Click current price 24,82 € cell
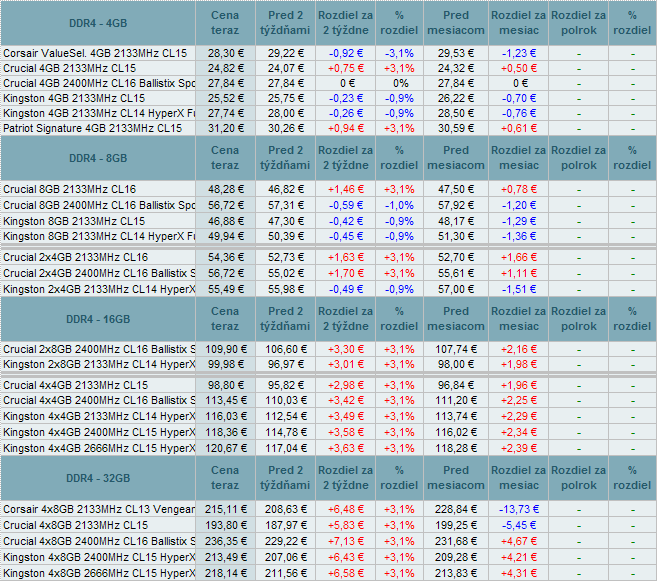Image resolution: width=657 pixels, height=581 pixels. pyautogui.click(x=225, y=68)
